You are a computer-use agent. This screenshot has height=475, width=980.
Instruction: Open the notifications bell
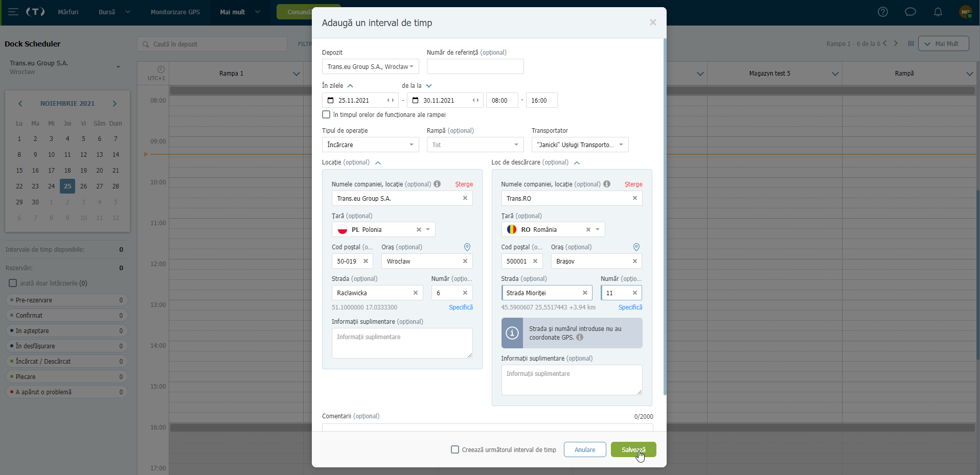click(x=938, y=12)
